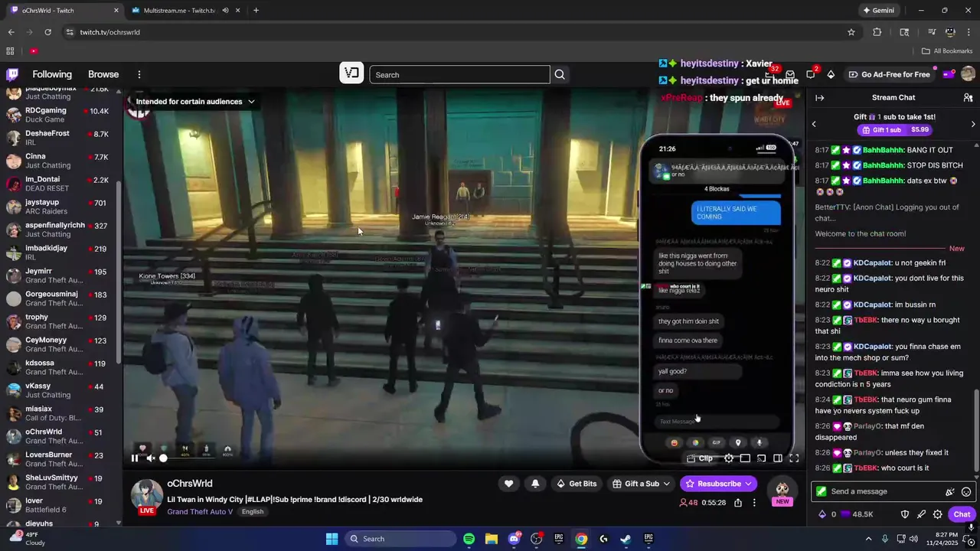
Task: Open All Bookmarks folder
Action: 947,51
